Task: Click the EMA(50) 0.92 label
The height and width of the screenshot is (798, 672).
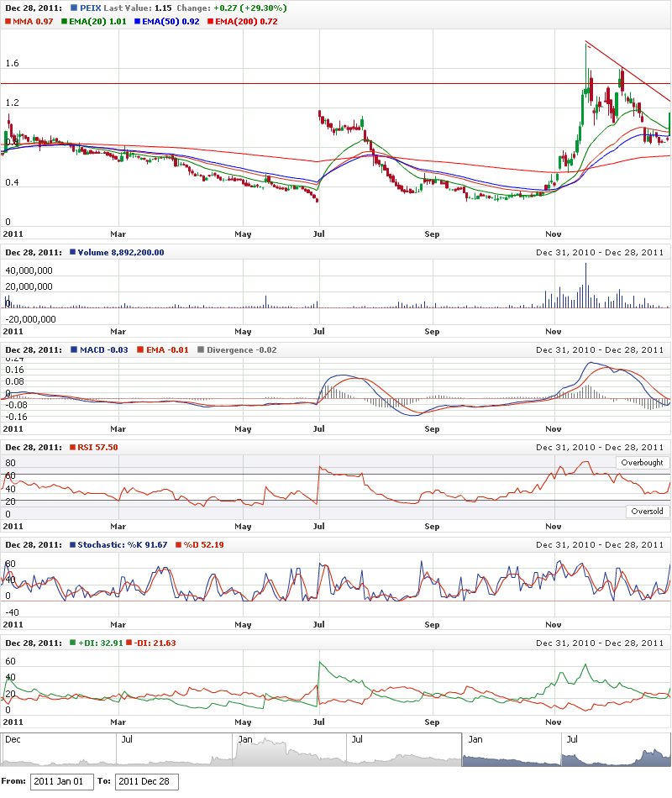Action: tap(171, 21)
